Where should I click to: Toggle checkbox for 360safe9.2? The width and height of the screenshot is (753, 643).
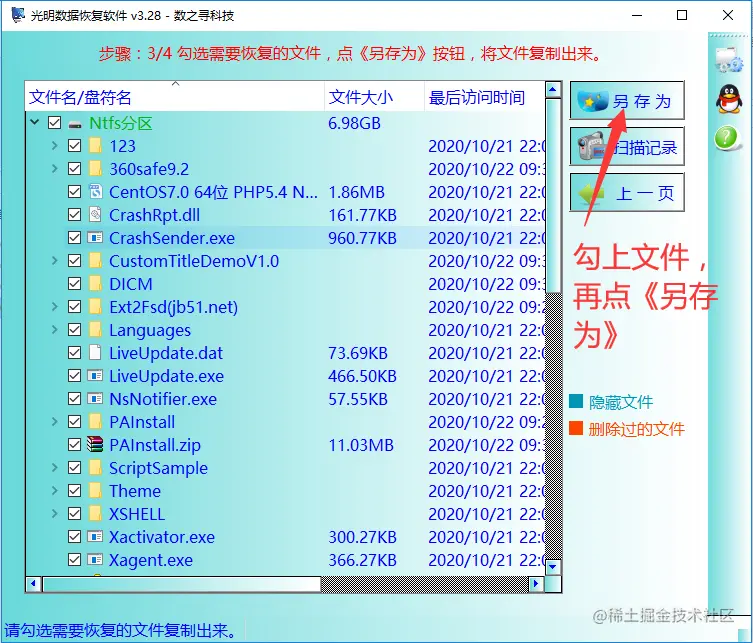coord(74,169)
